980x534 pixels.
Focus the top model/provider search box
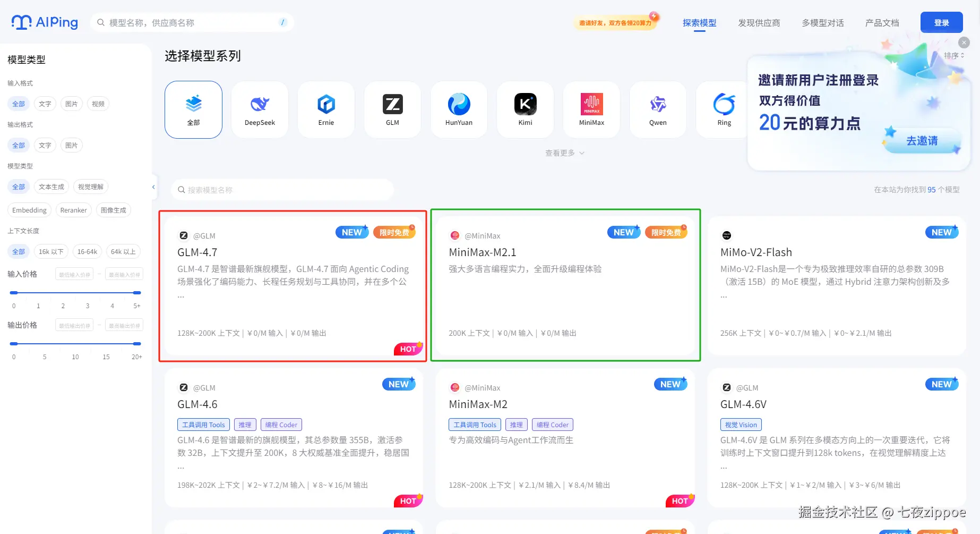point(192,22)
